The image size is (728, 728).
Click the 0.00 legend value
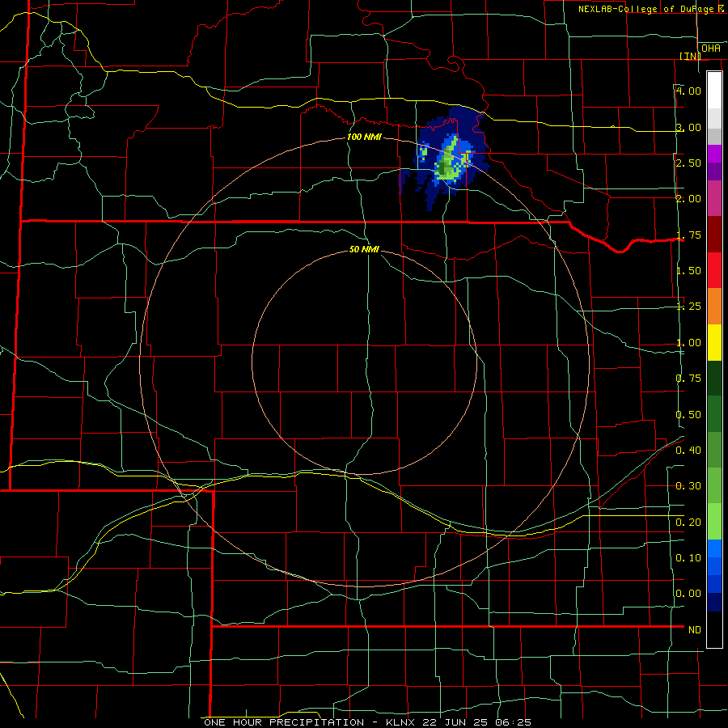tap(688, 594)
